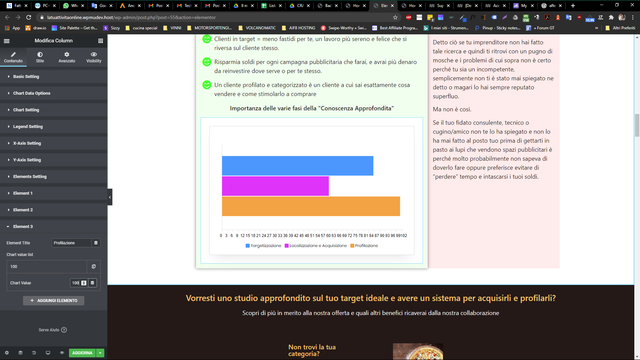The width and height of the screenshot is (640, 360).
Task: Switch to the Stile tab
Action: tap(40, 57)
